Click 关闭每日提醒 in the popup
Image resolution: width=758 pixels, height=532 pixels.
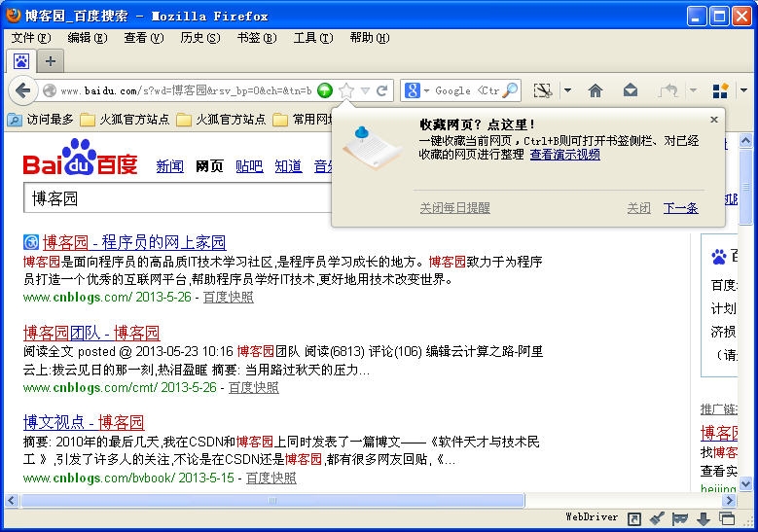click(x=454, y=208)
